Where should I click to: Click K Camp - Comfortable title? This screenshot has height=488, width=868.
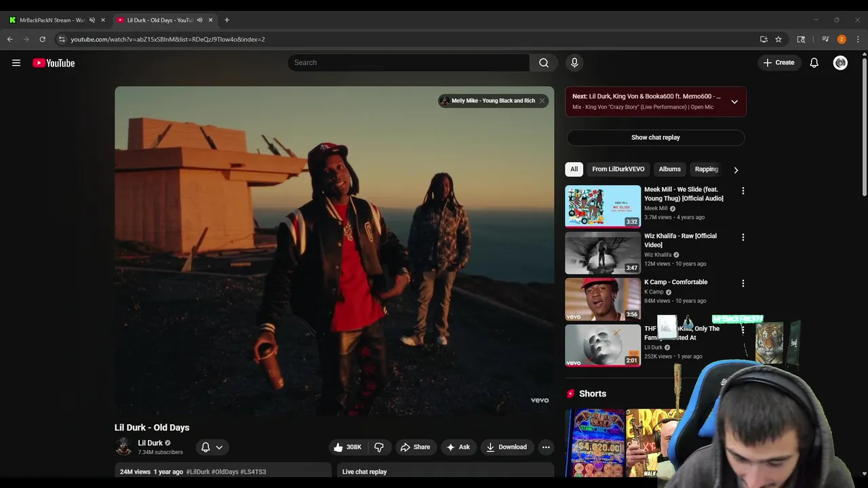(x=675, y=282)
